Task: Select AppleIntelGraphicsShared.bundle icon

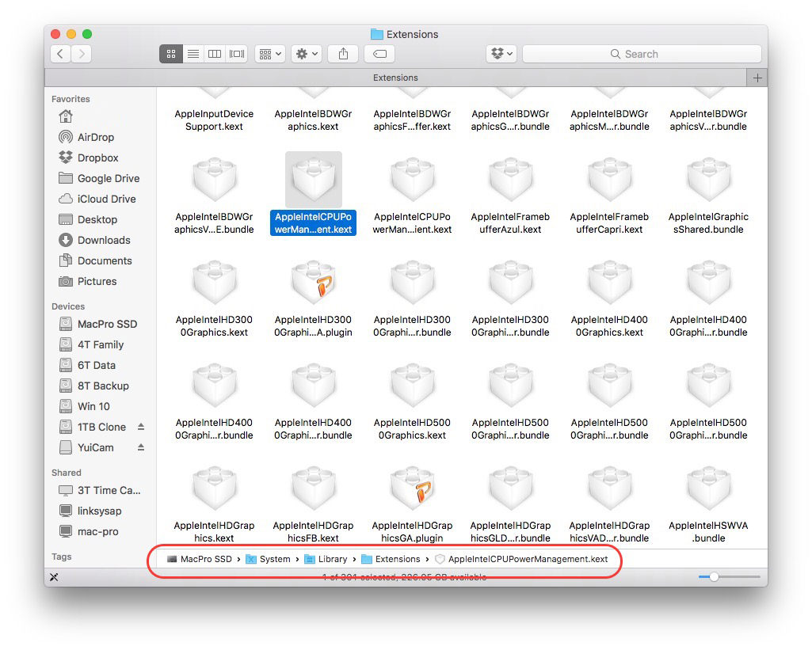Action: (x=708, y=179)
